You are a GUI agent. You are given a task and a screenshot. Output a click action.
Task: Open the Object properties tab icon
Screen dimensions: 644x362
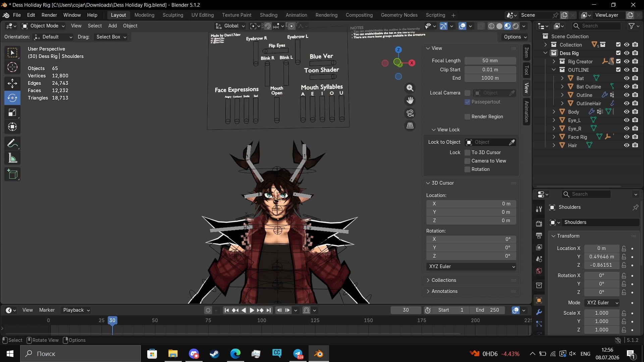point(539,300)
